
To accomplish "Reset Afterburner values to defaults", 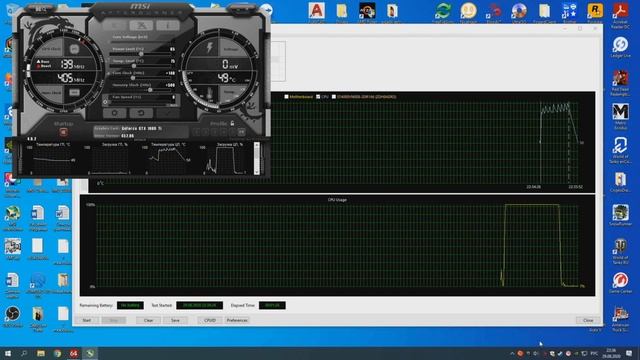I will 141,113.
